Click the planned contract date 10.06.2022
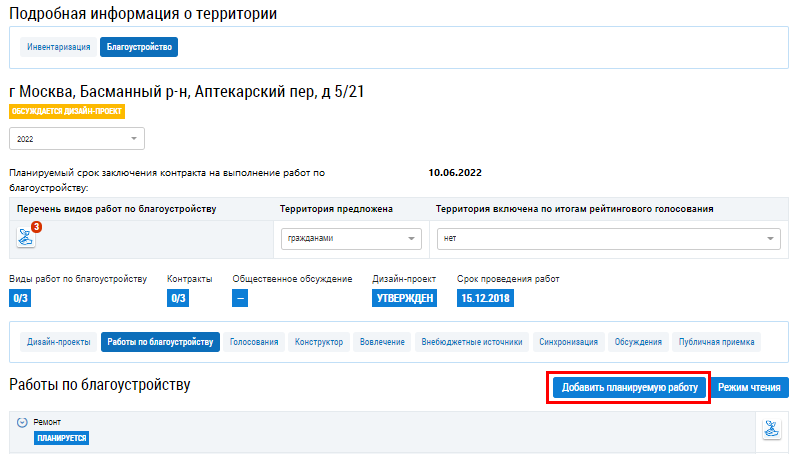 455,173
